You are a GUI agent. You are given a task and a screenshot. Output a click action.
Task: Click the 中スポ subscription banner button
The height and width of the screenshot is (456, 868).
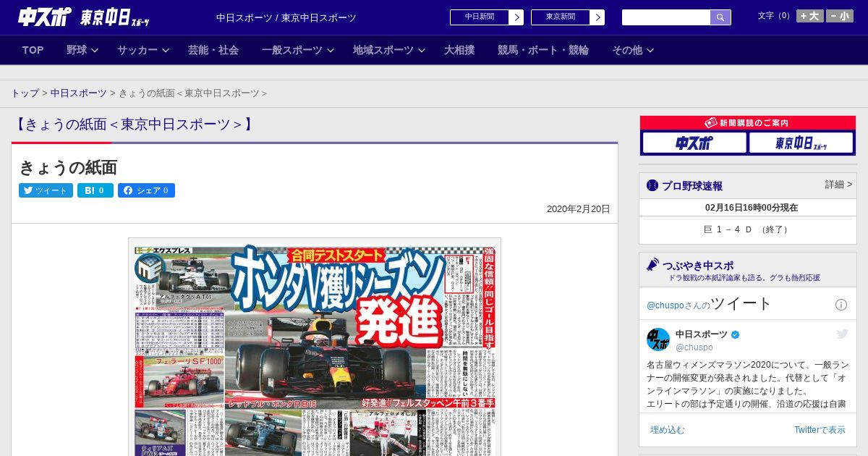pyautogui.click(x=694, y=143)
